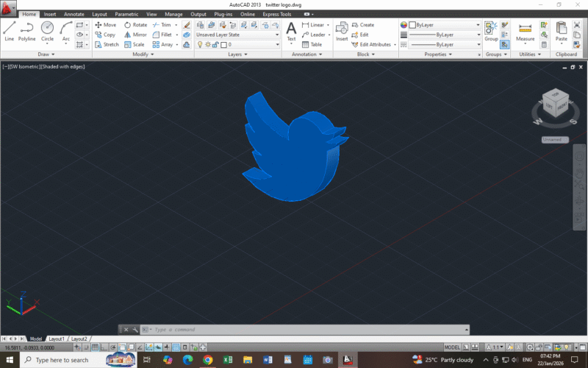
Task: Click the Unnamed UCS button below ViewCube
Action: (x=555, y=140)
